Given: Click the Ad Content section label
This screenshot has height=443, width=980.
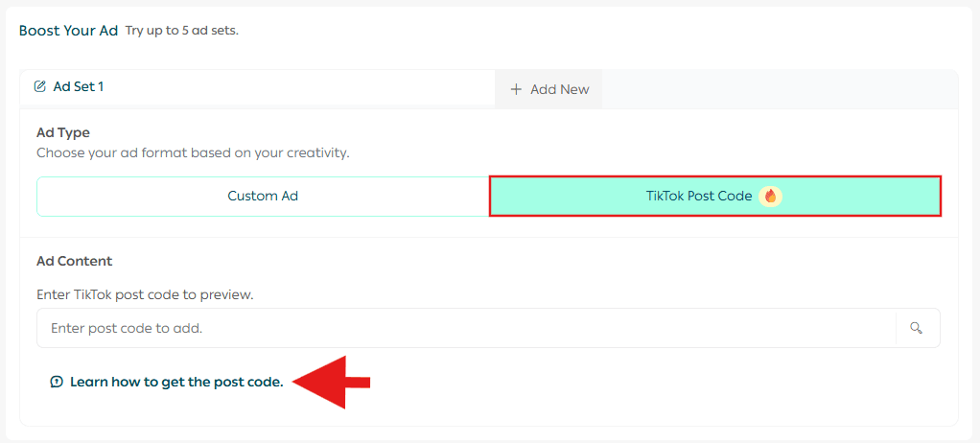Looking at the screenshot, I should point(74,261).
